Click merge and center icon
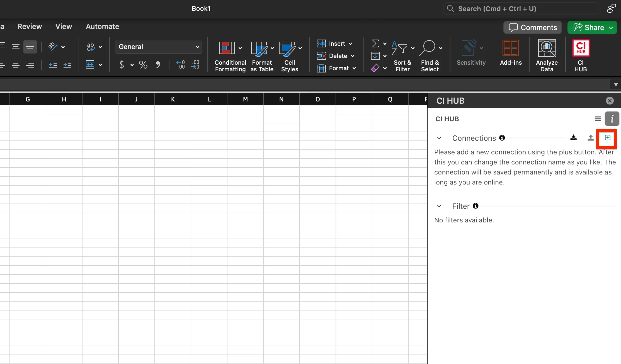The image size is (621, 364). (x=90, y=65)
